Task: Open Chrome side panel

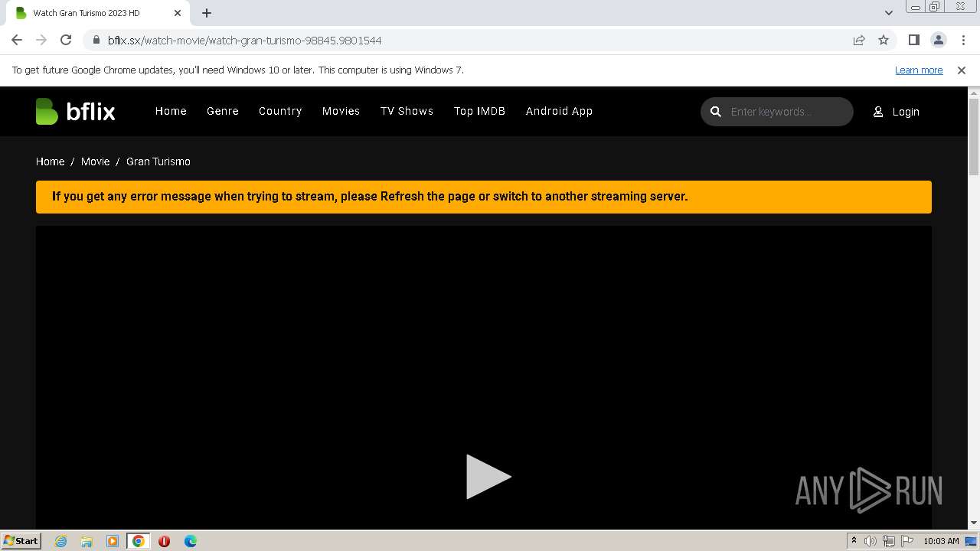Action: (913, 40)
